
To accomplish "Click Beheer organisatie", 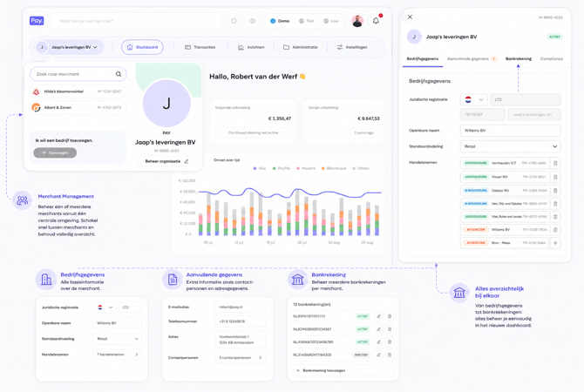I will coord(166,161).
